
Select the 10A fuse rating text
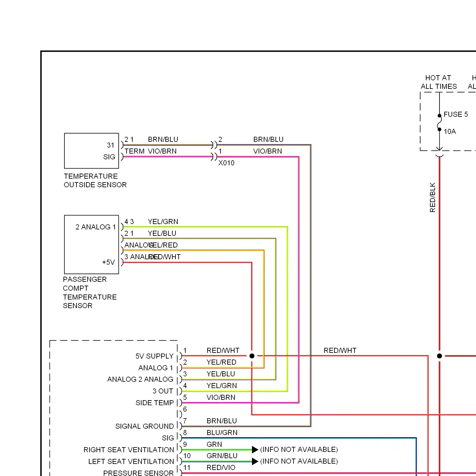450,131
